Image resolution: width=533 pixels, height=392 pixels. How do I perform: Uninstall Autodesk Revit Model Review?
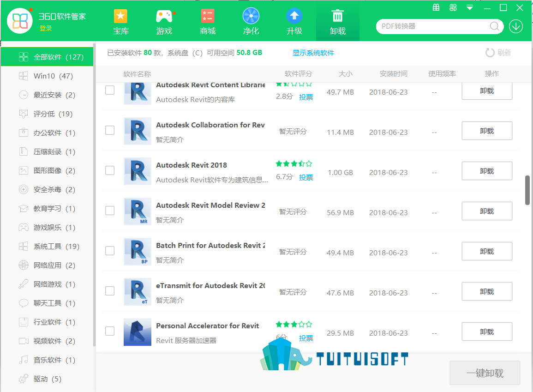tap(487, 211)
